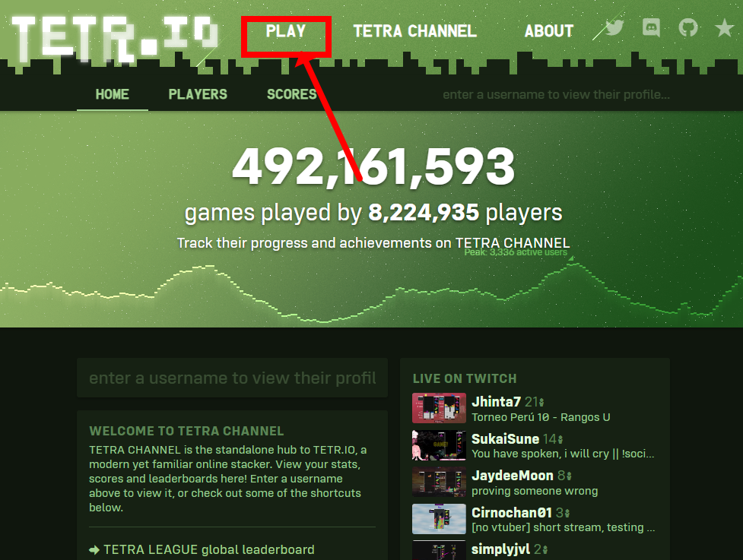
Task: Click the 'Peak: 3,336 active users' label
Action: point(516,252)
